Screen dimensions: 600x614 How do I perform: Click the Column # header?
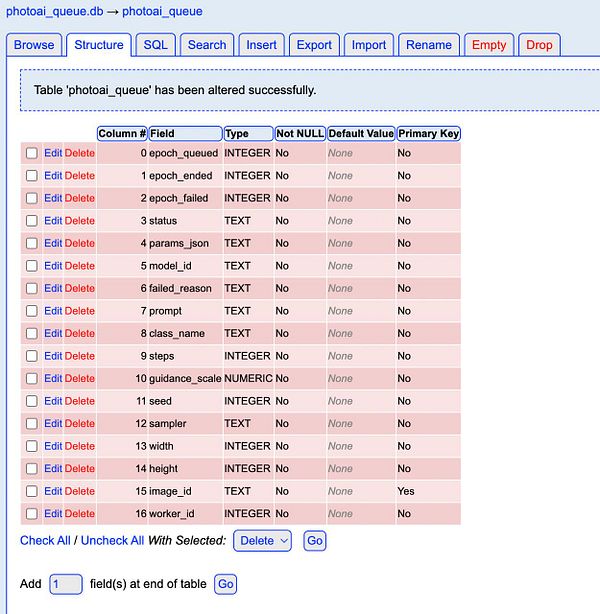(122, 134)
